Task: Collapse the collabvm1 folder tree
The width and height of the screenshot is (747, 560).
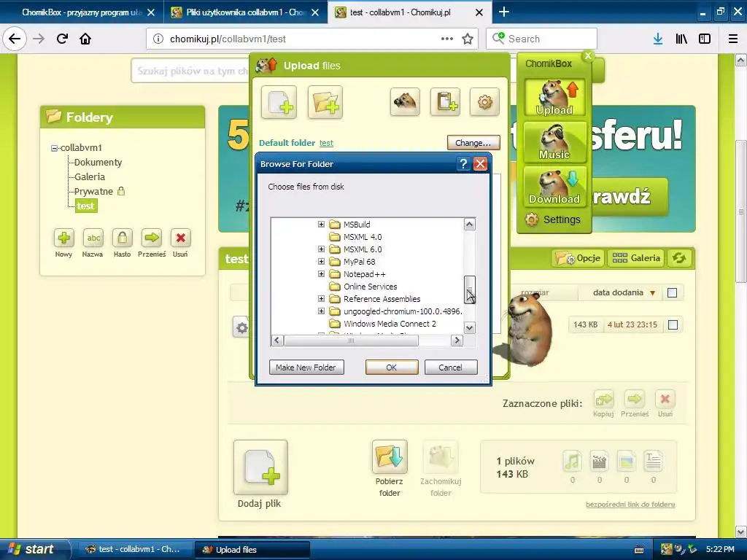Action: pos(54,148)
